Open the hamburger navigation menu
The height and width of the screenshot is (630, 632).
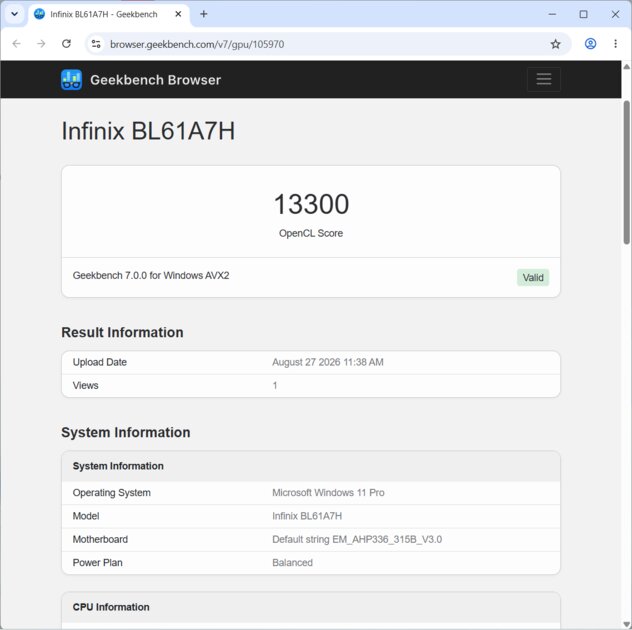(x=544, y=79)
